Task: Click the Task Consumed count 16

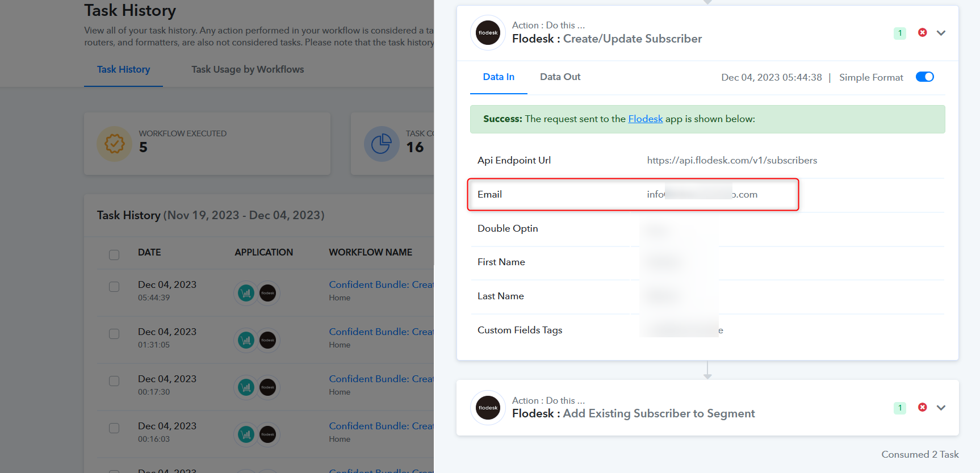Action: point(414,148)
